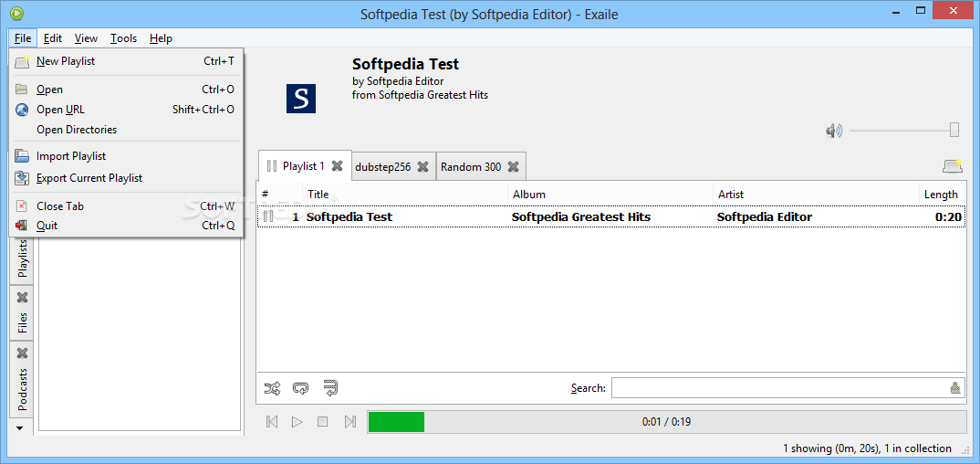
Task: Sort by the # column header
Action: [x=280, y=195]
